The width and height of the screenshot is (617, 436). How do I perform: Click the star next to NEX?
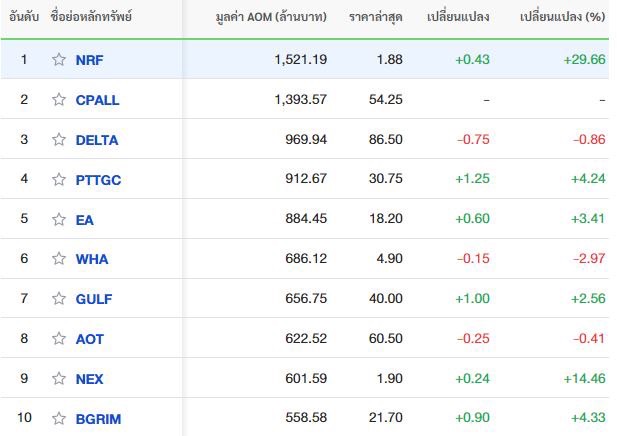59,378
